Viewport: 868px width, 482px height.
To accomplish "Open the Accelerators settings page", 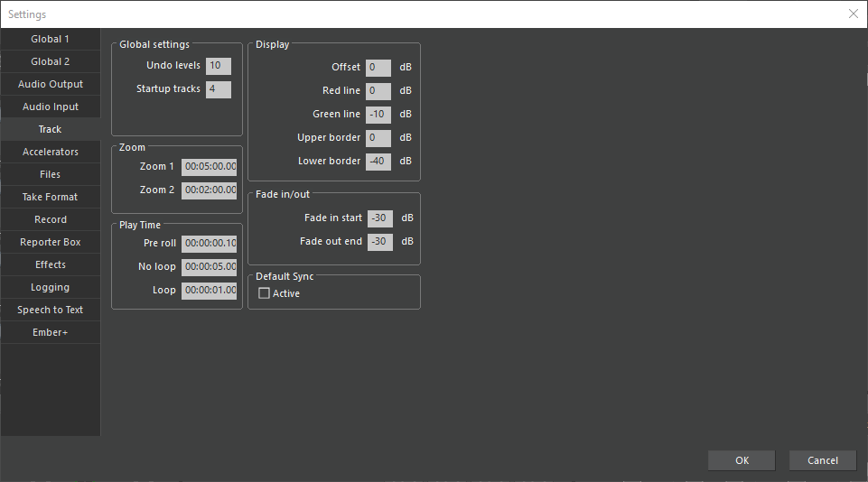I will (x=50, y=152).
